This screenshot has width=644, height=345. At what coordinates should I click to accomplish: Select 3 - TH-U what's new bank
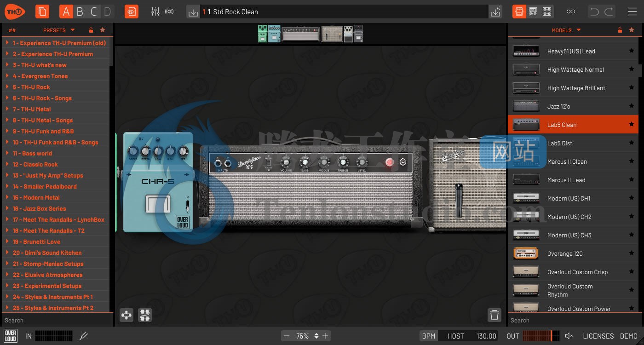pos(56,65)
